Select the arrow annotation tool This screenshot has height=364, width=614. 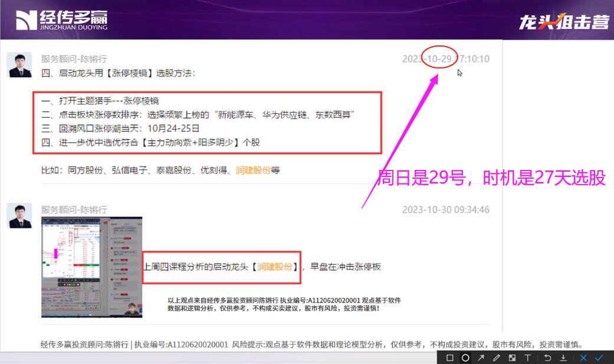481,358
